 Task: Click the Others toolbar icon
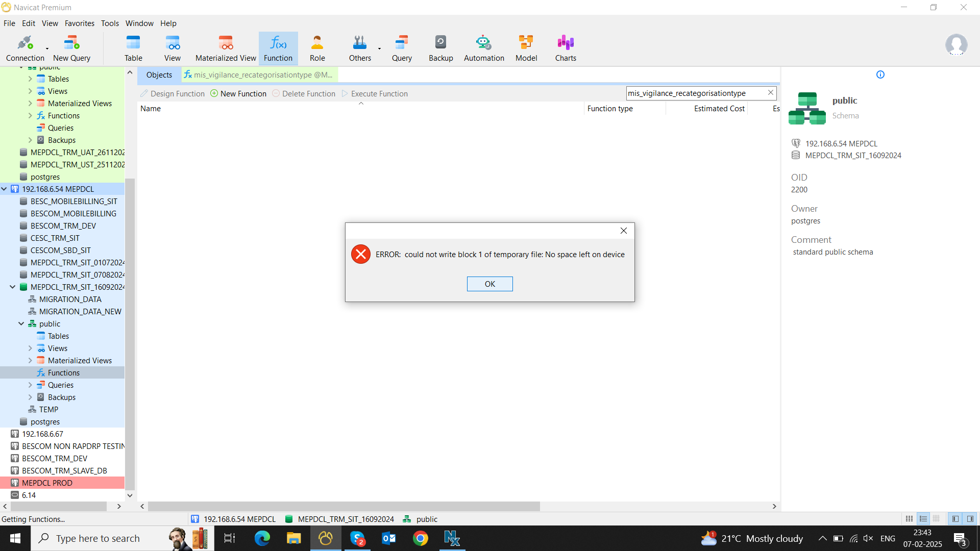coord(360,48)
